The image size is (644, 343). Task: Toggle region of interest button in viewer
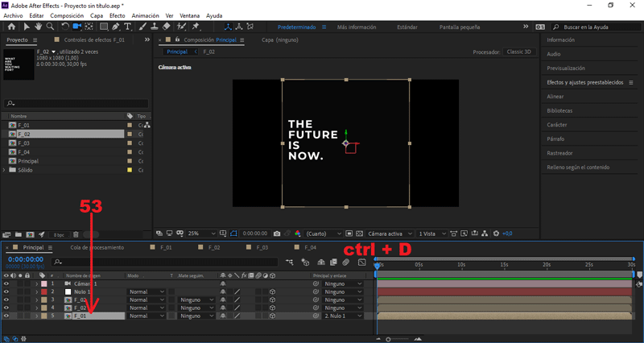click(x=349, y=233)
